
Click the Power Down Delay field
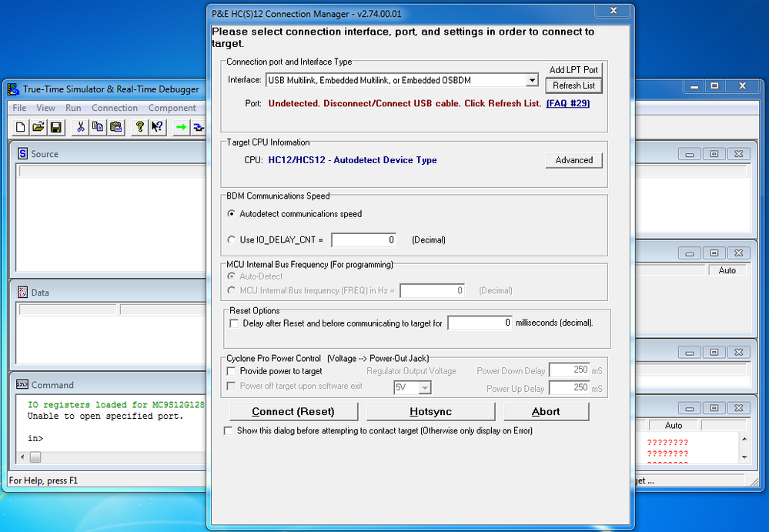(x=569, y=370)
